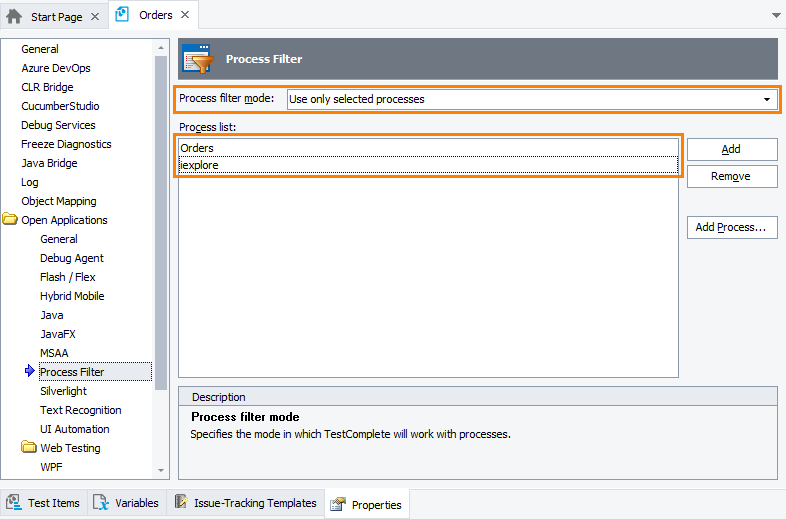Activate the Start Page tab

click(x=56, y=17)
